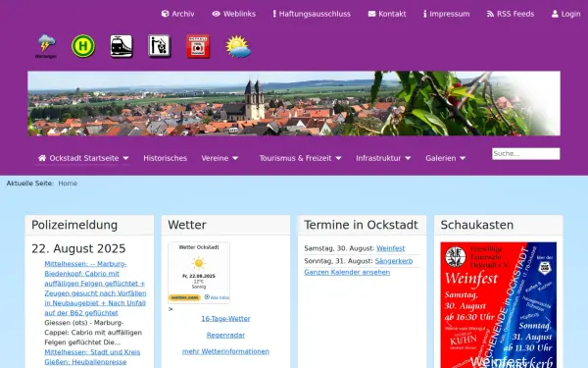Open RSS Feeds link
Image resolution: width=588 pixels, height=368 pixels.
tap(515, 14)
